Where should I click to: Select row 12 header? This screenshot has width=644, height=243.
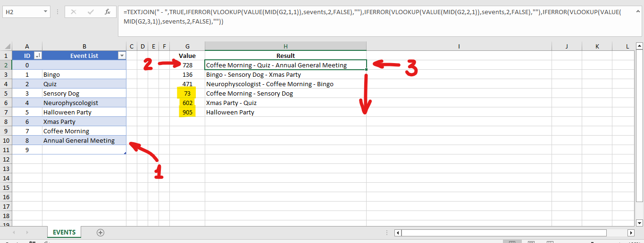click(6, 159)
